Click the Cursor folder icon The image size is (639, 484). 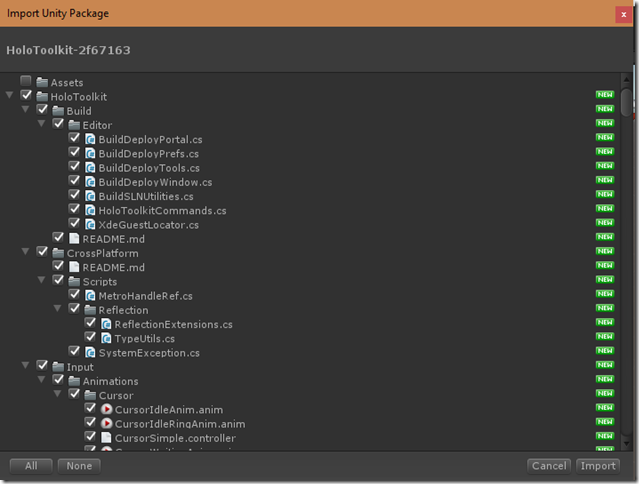(x=90, y=395)
